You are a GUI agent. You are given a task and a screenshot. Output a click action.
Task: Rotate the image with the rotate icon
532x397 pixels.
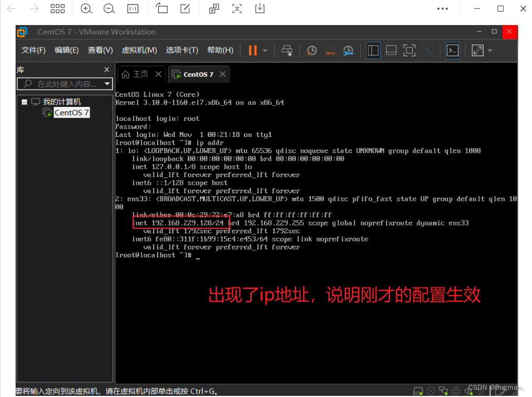pyautogui.click(x=162, y=8)
